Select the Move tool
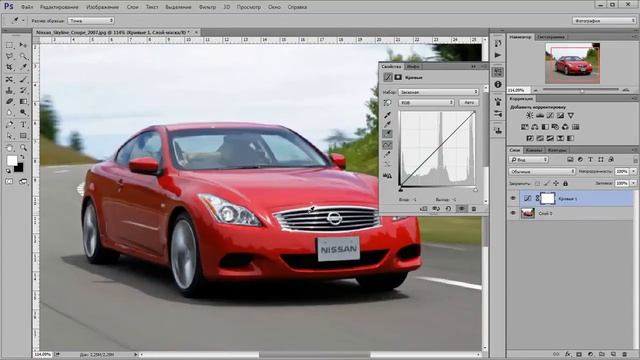 [x=23, y=45]
